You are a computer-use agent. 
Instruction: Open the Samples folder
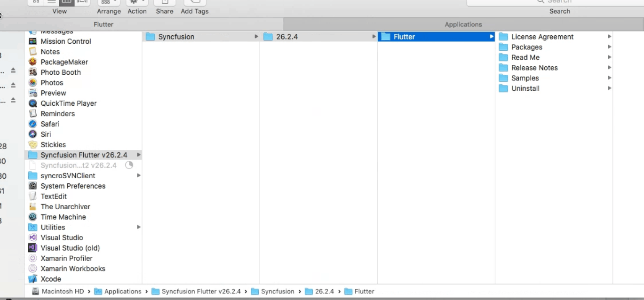554,78
